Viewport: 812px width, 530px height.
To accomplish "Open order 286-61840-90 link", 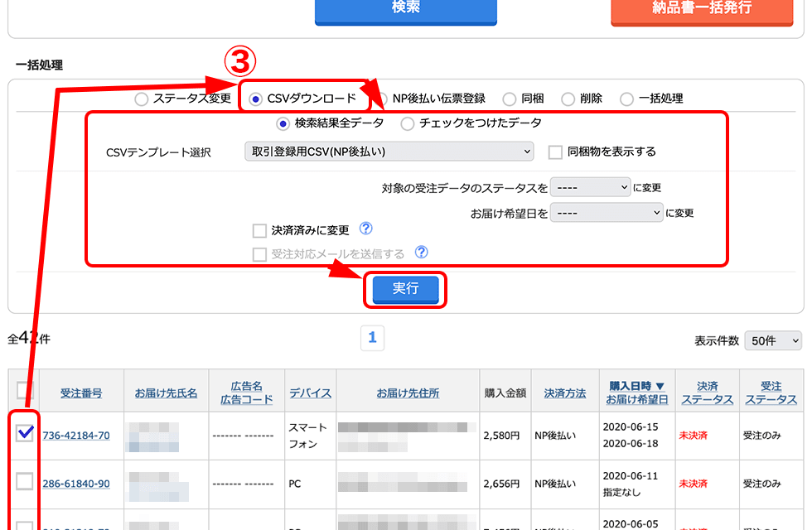I will pos(76,484).
